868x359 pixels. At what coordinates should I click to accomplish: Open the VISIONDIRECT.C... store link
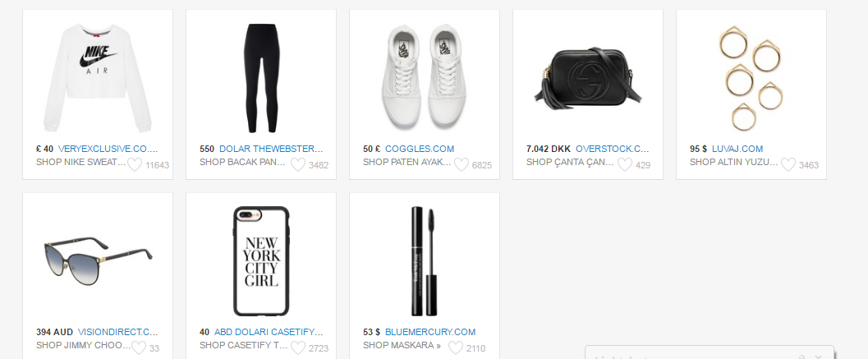click(x=118, y=333)
